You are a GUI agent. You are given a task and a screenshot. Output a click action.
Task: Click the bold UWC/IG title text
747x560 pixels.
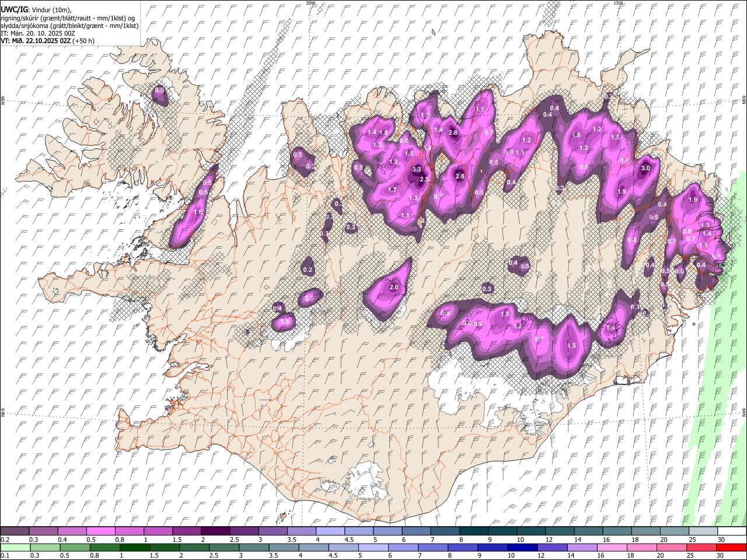pos(13,10)
